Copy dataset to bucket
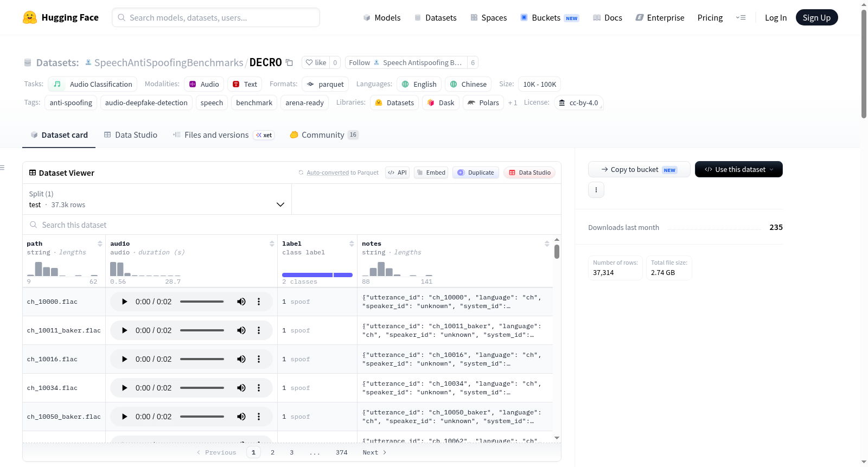Image resolution: width=868 pixels, height=467 pixels. [x=639, y=169]
